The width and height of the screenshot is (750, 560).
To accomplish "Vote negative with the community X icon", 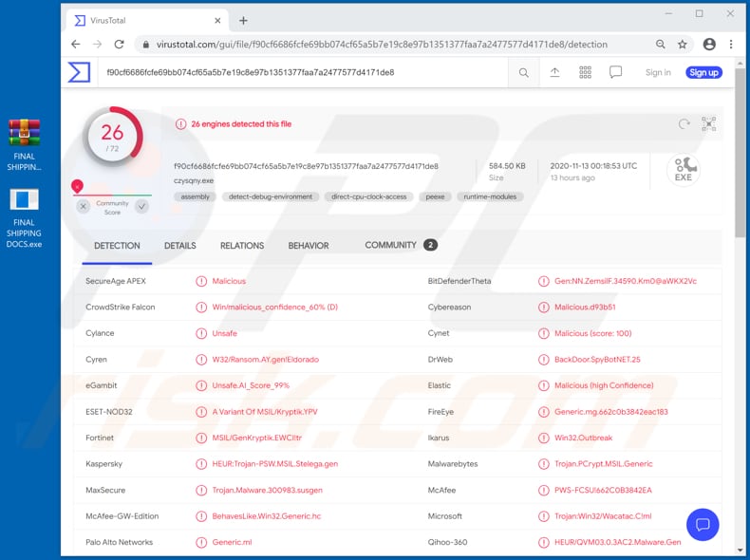I will pos(84,207).
